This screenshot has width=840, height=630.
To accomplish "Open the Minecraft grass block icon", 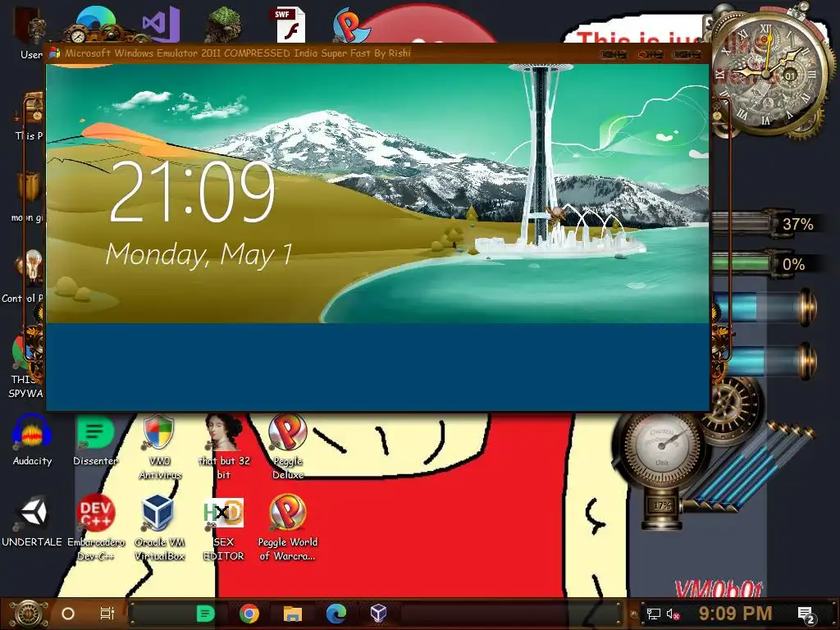I will 223,25.
